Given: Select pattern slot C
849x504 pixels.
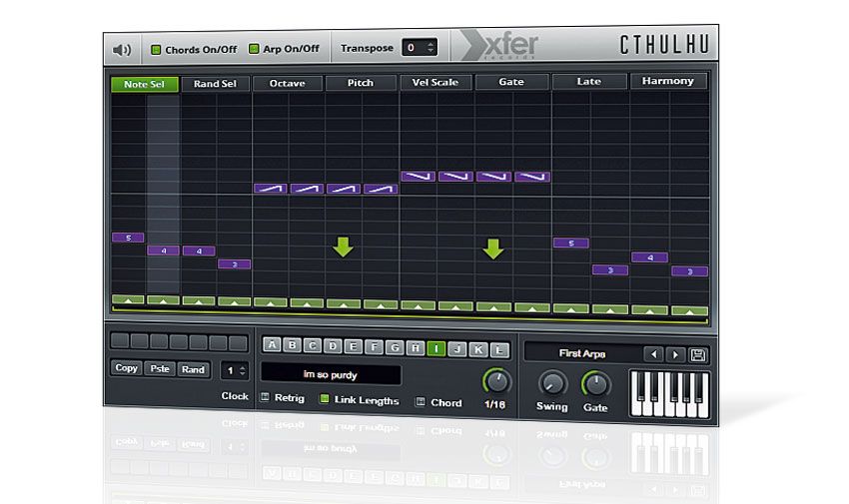Looking at the screenshot, I should coord(313,345).
